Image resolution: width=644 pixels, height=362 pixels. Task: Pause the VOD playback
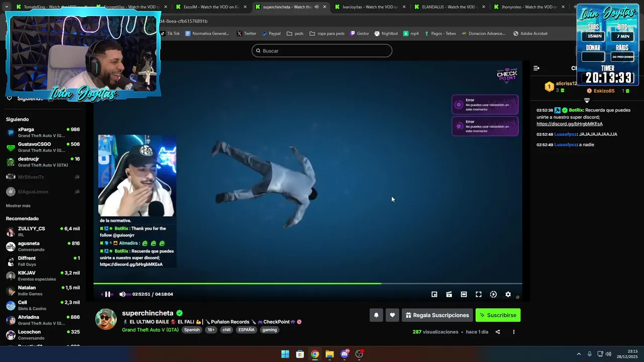point(107,294)
